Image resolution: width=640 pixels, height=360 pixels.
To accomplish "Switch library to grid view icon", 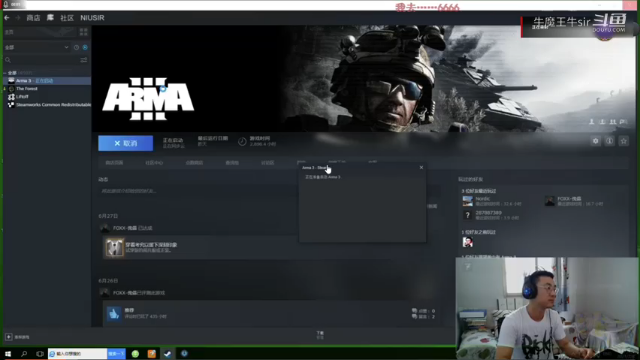I will click(84, 32).
